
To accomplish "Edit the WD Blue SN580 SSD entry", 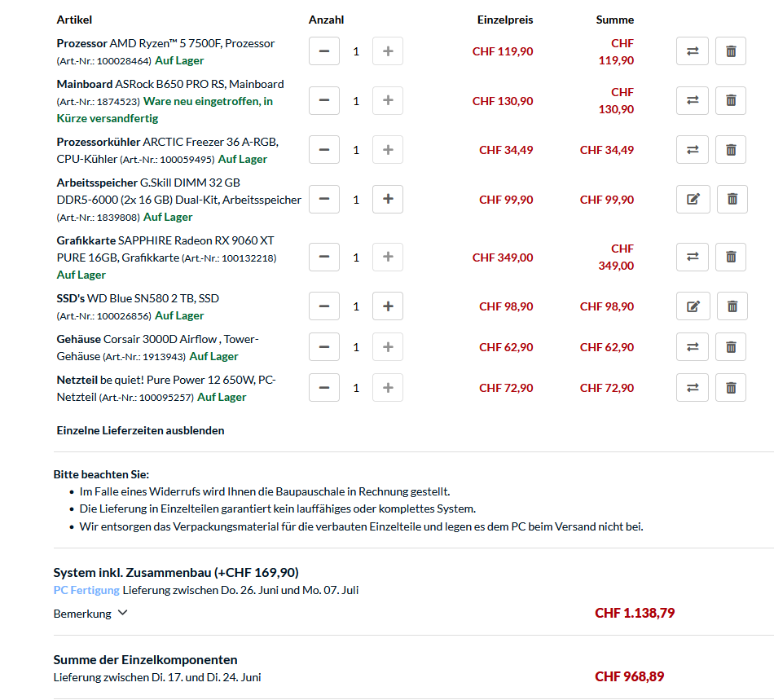I will 693,306.
